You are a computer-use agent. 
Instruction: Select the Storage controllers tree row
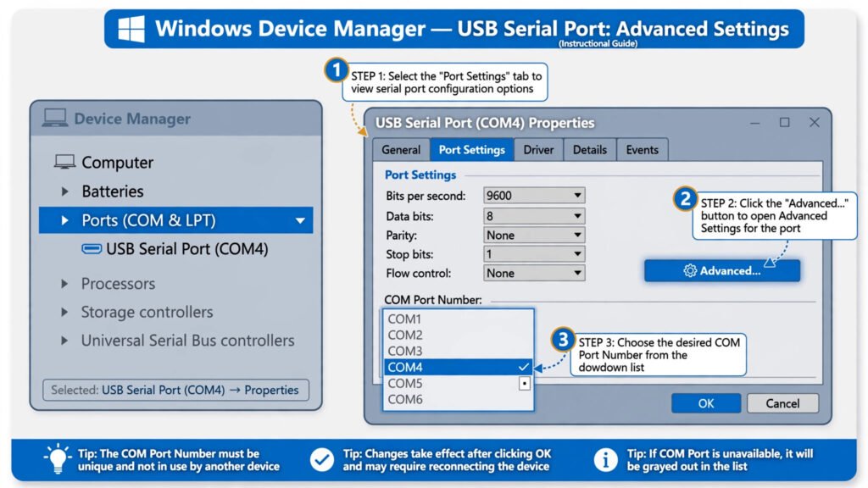click(147, 312)
